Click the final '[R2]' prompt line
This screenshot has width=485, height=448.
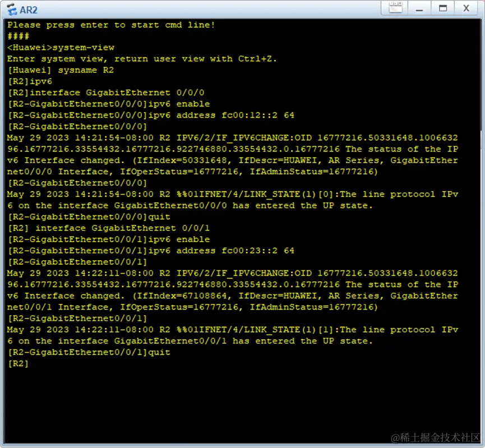[18, 363]
